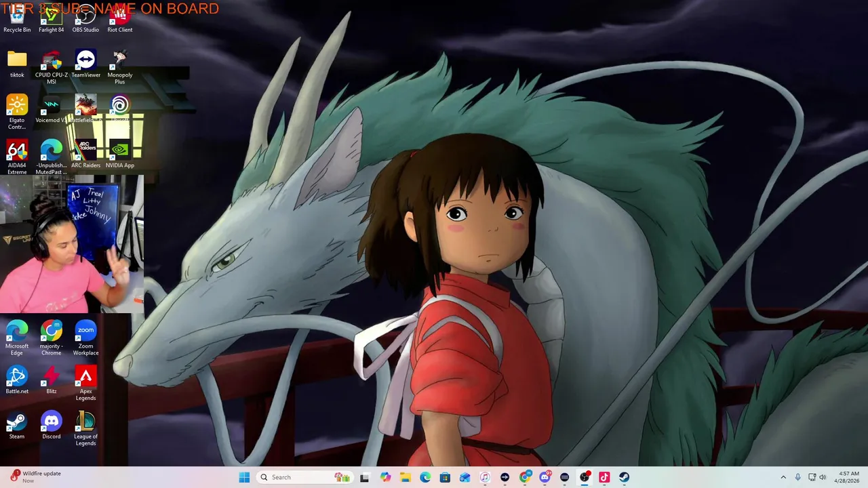Select the -Unpublish... MutedPast Edge shortcut

coord(52,157)
